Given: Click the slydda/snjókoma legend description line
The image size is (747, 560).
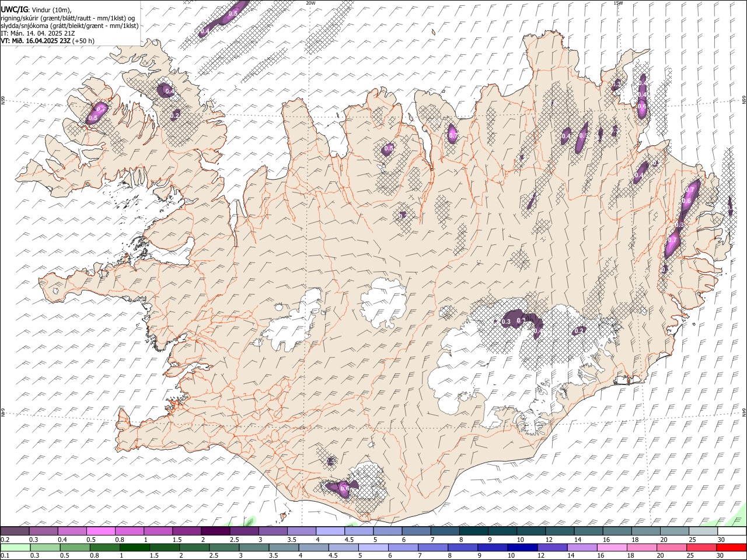Looking at the screenshot, I should click(69, 26).
